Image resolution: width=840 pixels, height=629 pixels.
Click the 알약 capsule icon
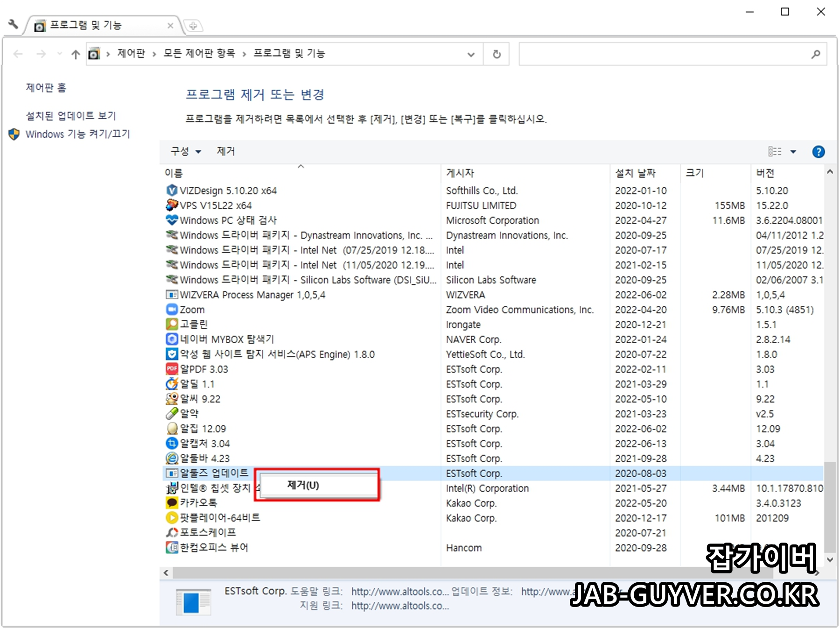(x=172, y=414)
